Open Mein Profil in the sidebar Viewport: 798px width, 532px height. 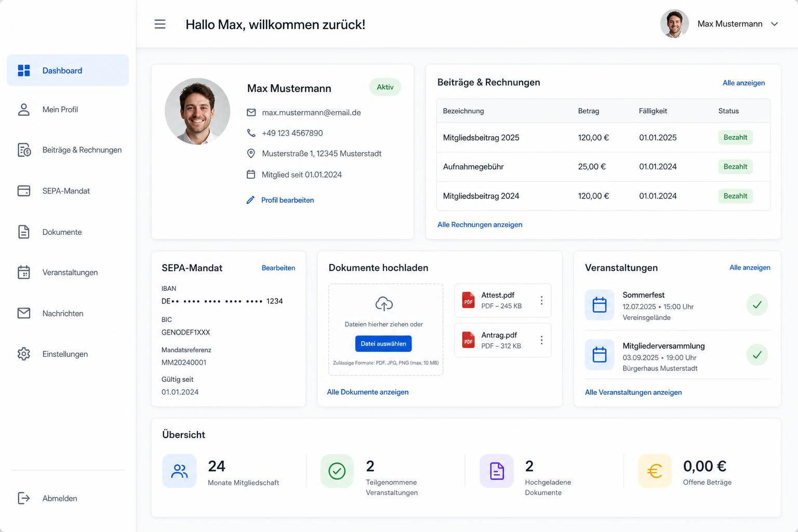pyautogui.click(x=68, y=109)
